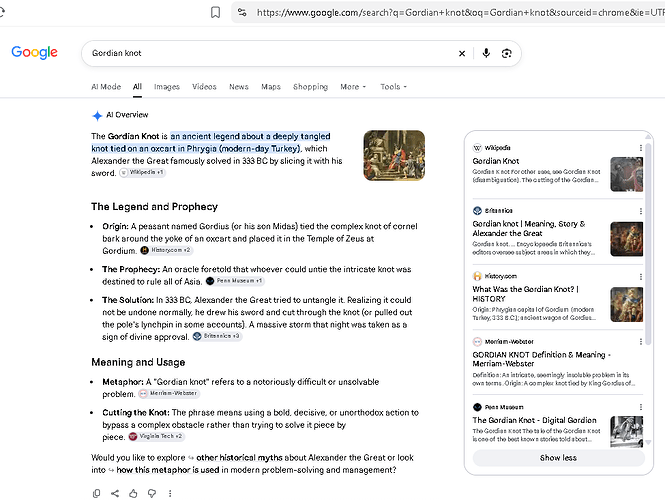Viewport: 665px width, 500px height.
Task: Open search by image camera icon
Action: click(506, 53)
